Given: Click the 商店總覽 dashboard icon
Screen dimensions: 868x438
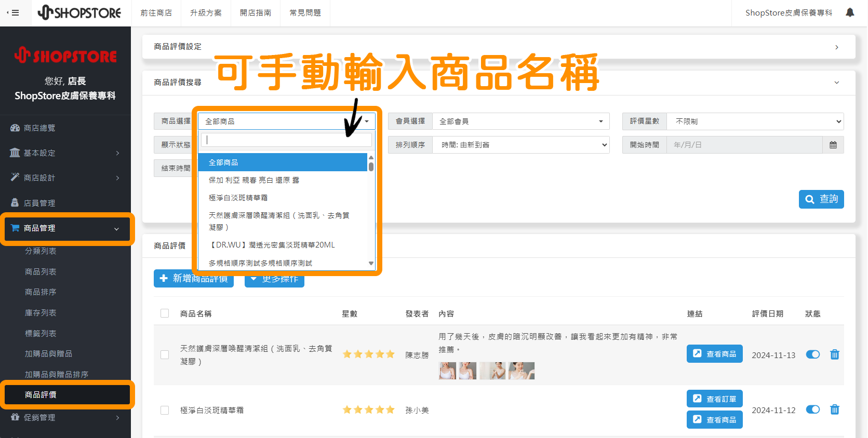Looking at the screenshot, I should [x=15, y=128].
